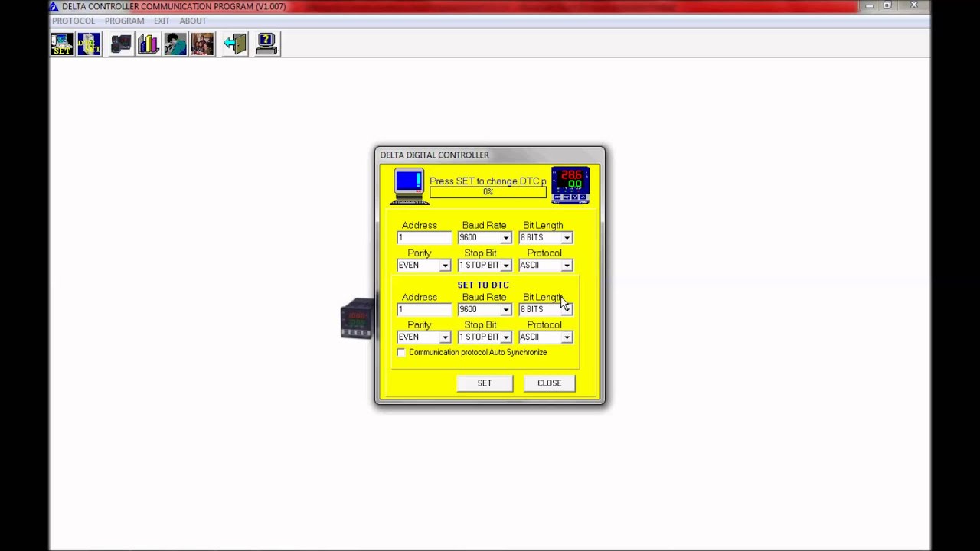Open the upper Bit Length dropdown
The image size is (980, 551).
coord(567,238)
